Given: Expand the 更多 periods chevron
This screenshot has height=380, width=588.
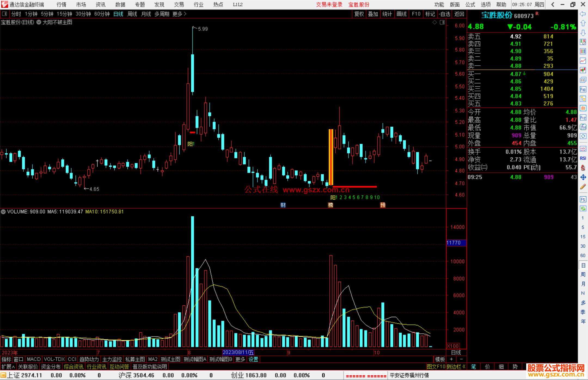Looking at the screenshot, I should [x=185, y=14].
